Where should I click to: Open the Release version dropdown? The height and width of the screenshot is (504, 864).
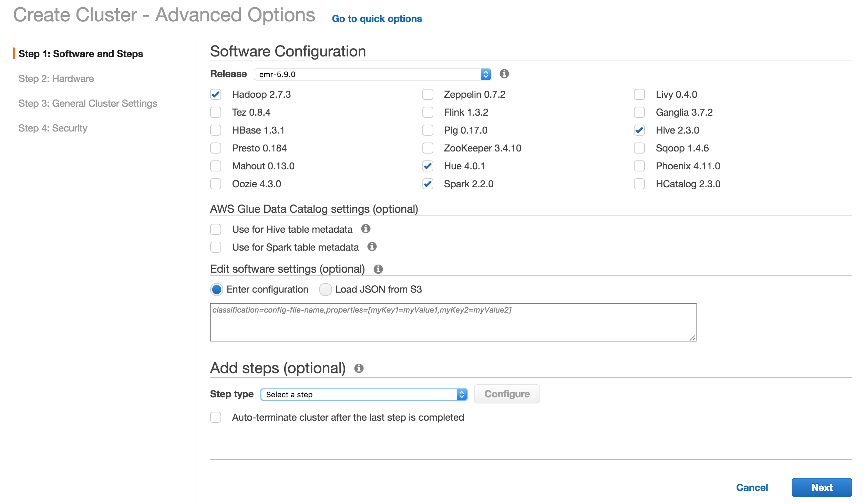tap(485, 74)
